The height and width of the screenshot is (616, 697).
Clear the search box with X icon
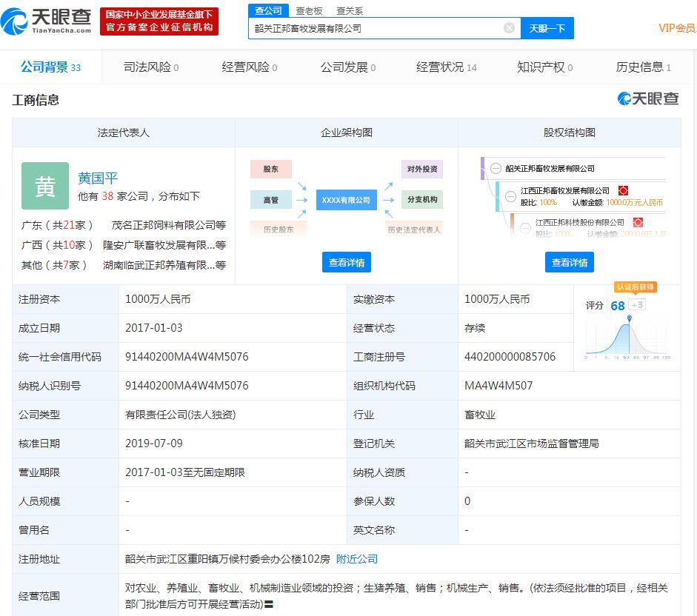[x=509, y=28]
